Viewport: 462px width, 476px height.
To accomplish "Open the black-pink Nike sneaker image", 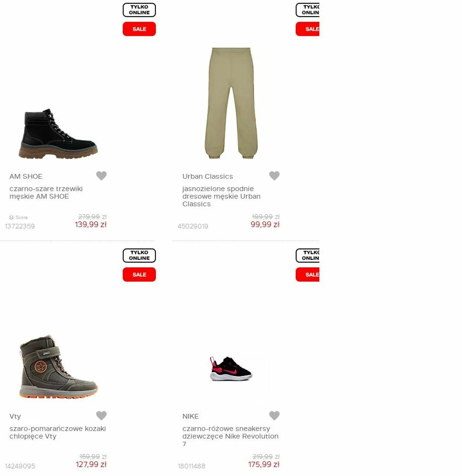I will pyautogui.click(x=231, y=369).
